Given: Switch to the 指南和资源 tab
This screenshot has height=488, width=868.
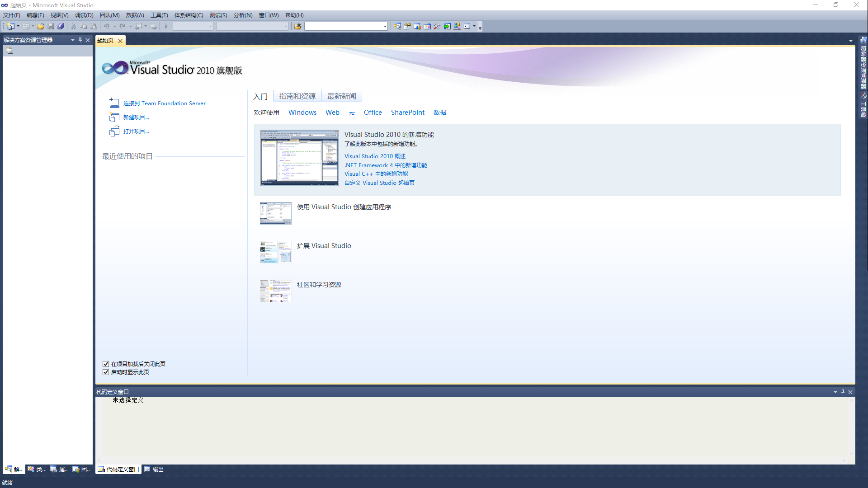Looking at the screenshot, I should coord(297,96).
